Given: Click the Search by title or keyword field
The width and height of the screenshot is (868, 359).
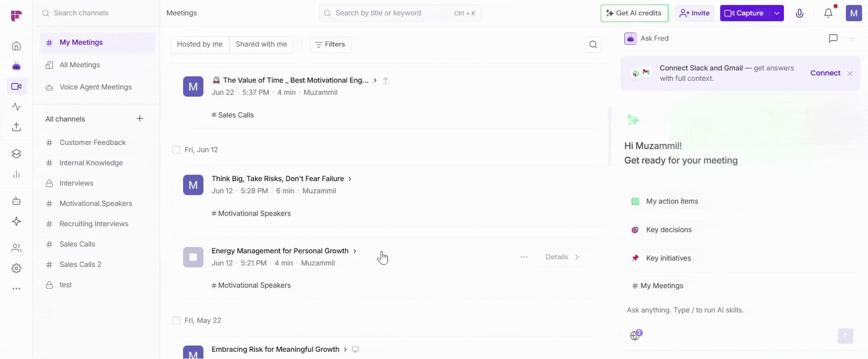Looking at the screenshot, I should coord(400,13).
